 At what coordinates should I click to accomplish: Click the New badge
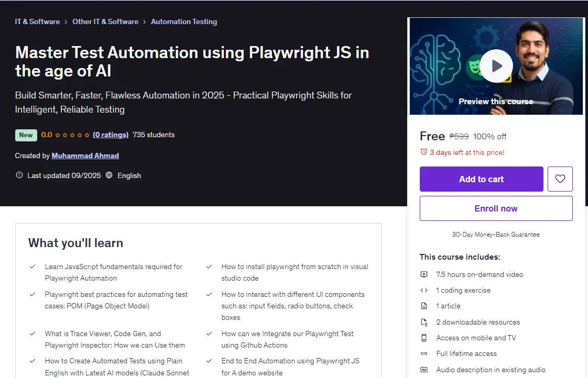point(26,135)
